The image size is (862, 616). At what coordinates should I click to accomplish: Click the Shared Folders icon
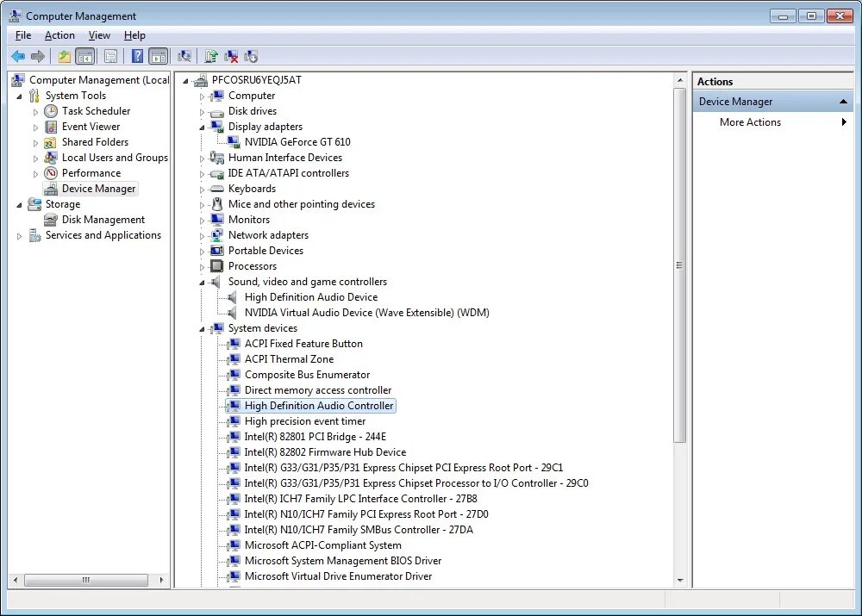pos(51,142)
